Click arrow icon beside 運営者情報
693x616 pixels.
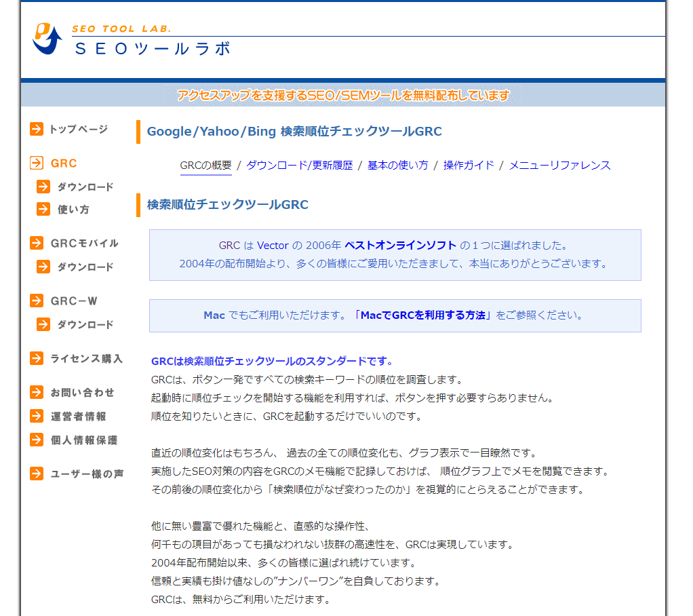pyautogui.click(x=37, y=416)
